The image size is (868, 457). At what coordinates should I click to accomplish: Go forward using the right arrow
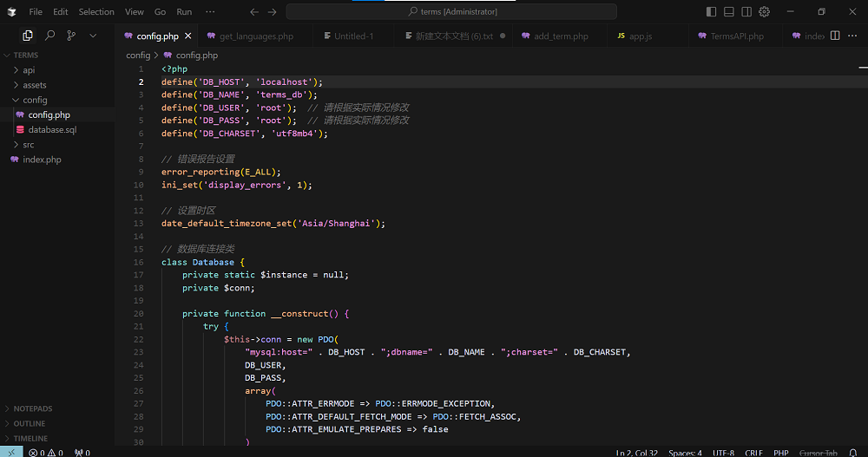[x=273, y=12]
